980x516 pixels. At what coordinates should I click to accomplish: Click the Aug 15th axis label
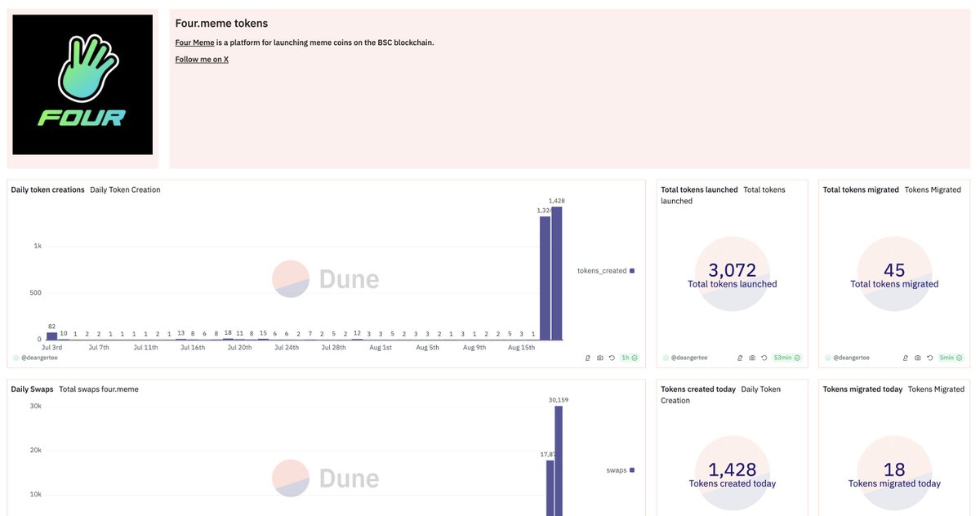click(522, 348)
